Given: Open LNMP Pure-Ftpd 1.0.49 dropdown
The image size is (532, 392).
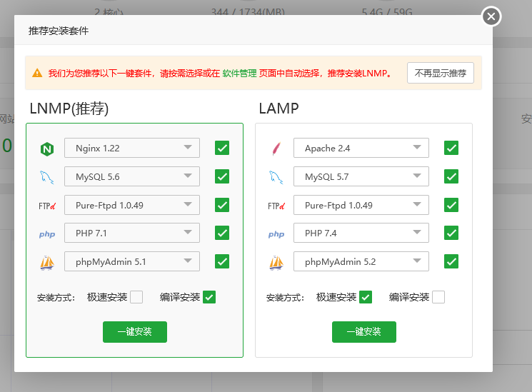Looking at the screenshot, I should click(132, 205).
